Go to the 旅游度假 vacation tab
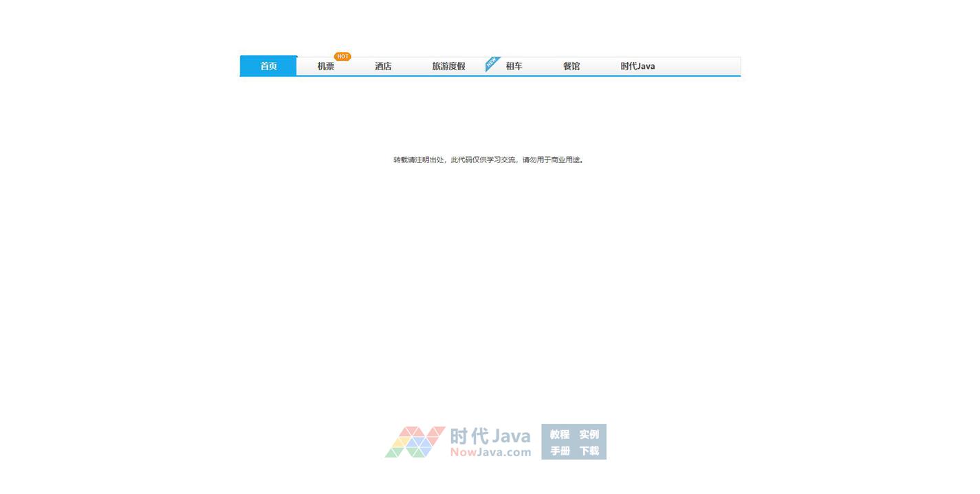Image resolution: width=980 pixels, height=494 pixels. (448, 66)
